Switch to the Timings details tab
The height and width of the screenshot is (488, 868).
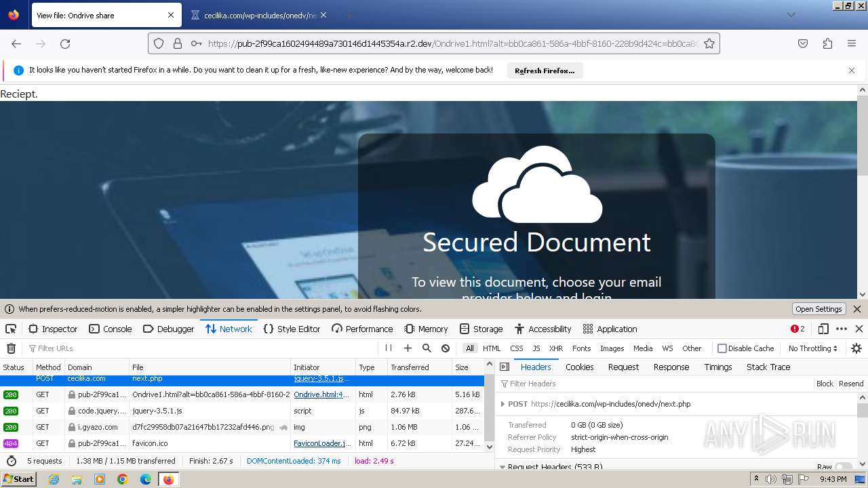[x=718, y=367]
